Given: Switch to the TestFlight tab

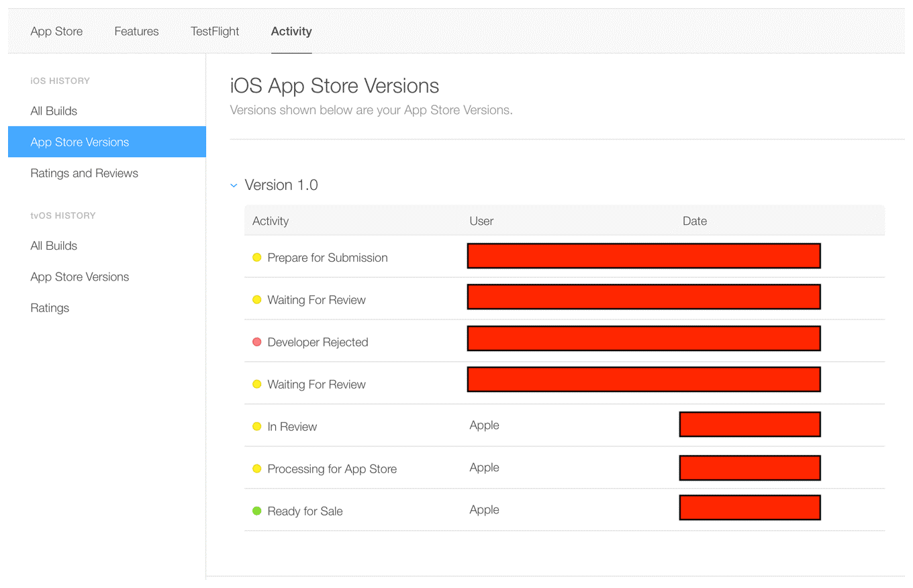Looking at the screenshot, I should click(x=215, y=31).
